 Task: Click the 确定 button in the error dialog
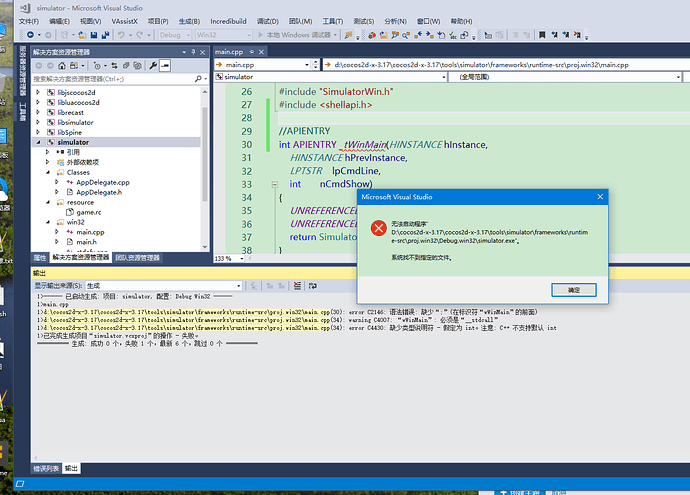pos(574,289)
